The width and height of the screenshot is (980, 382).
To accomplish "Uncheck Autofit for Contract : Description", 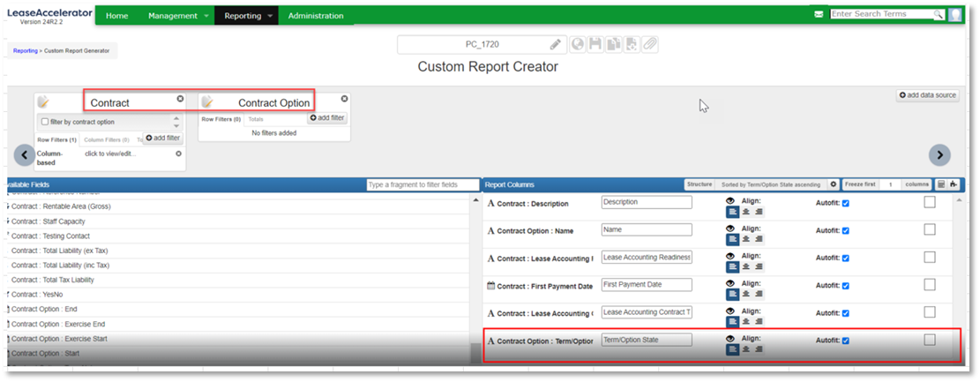I will point(846,203).
